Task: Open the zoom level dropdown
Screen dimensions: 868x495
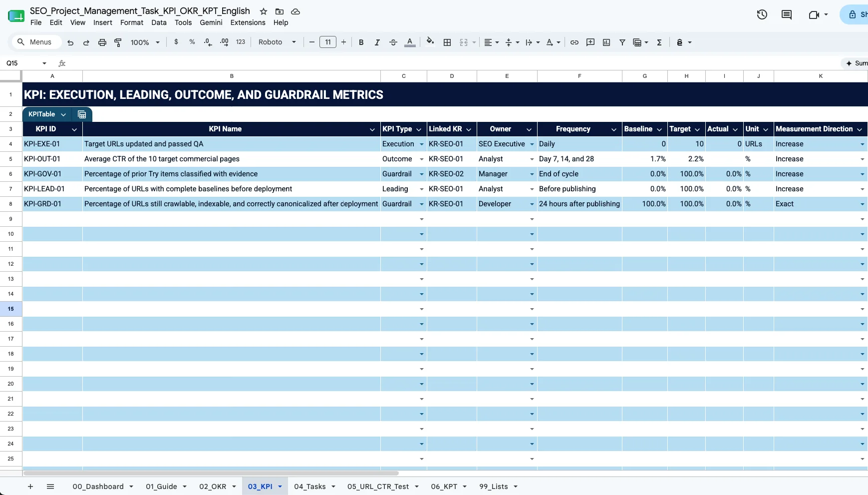Action: (x=145, y=42)
